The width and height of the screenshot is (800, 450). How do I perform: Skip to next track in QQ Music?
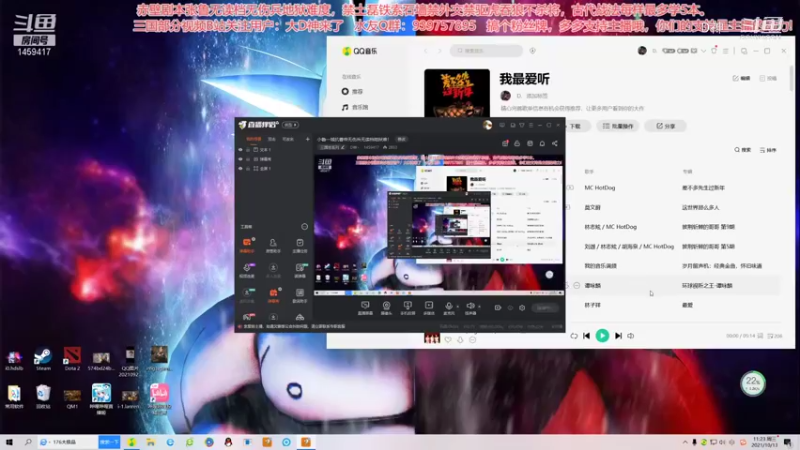(x=618, y=336)
